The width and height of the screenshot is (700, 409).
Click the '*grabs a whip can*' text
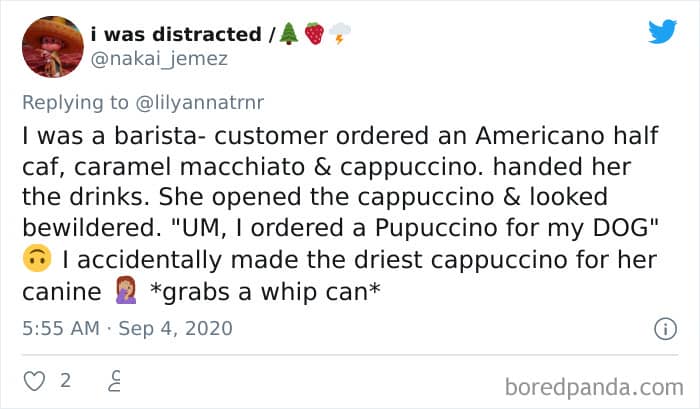pyautogui.click(x=265, y=292)
